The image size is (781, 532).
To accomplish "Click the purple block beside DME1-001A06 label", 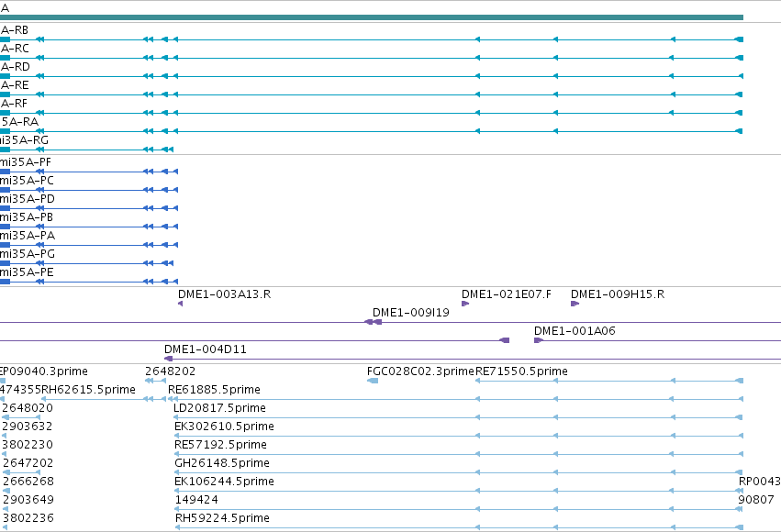I will click(538, 340).
